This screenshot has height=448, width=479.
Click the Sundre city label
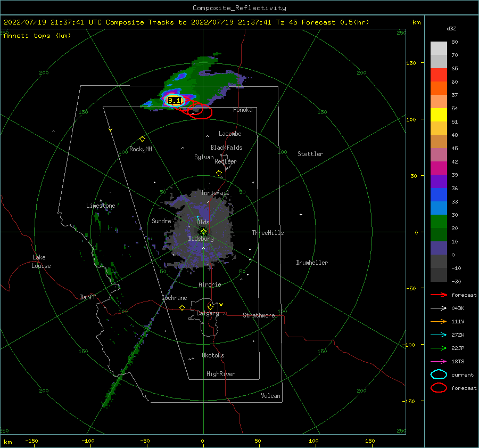pos(161,221)
